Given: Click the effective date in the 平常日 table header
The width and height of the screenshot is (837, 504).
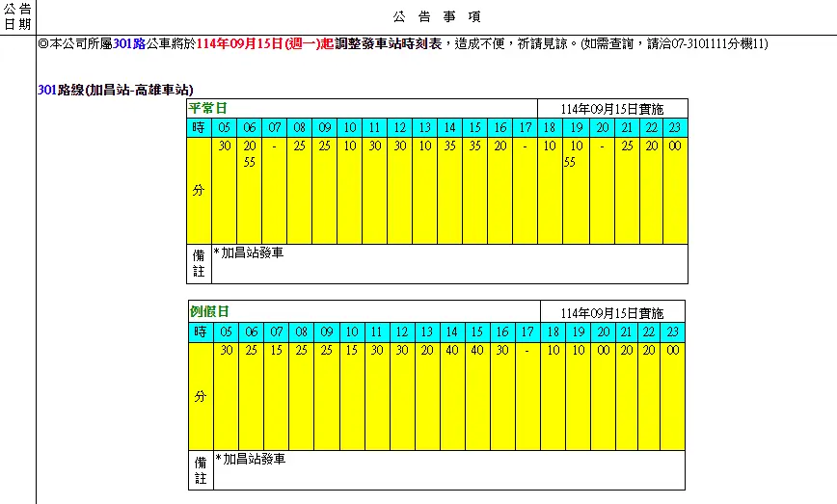Looking at the screenshot, I should [612, 109].
